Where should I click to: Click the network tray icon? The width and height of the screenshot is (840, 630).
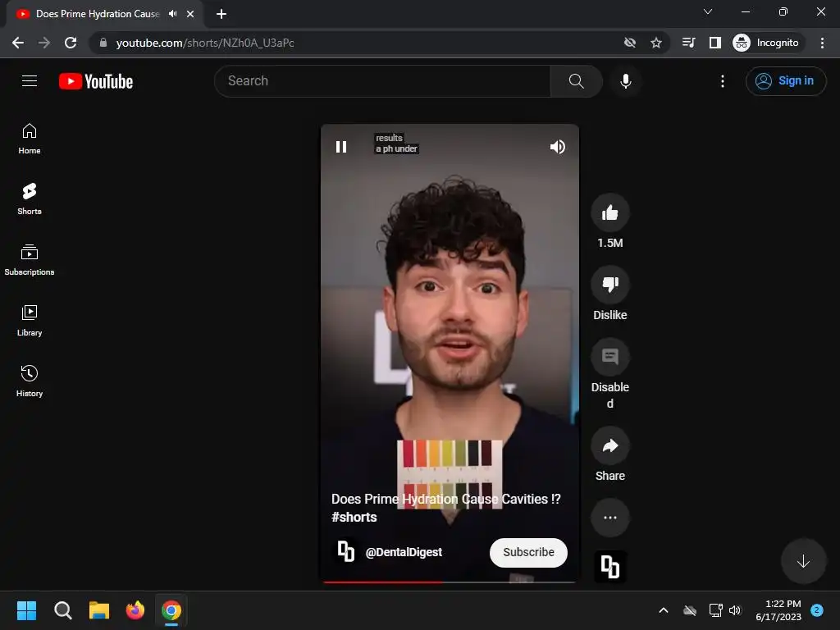click(x=715, y=610)
